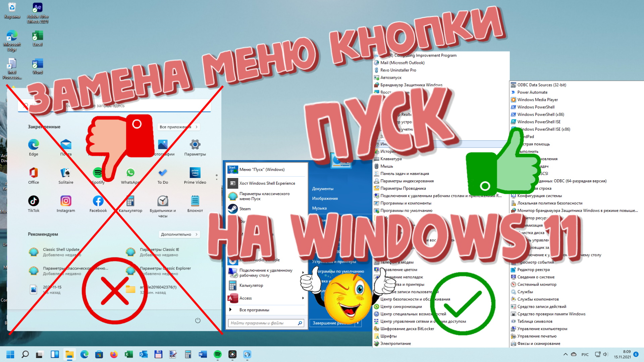Image resolution: width=644 pixels, height=362 pixels.
Task: Open Microsoft Store from the taskbar
Action: click(99, 354)
